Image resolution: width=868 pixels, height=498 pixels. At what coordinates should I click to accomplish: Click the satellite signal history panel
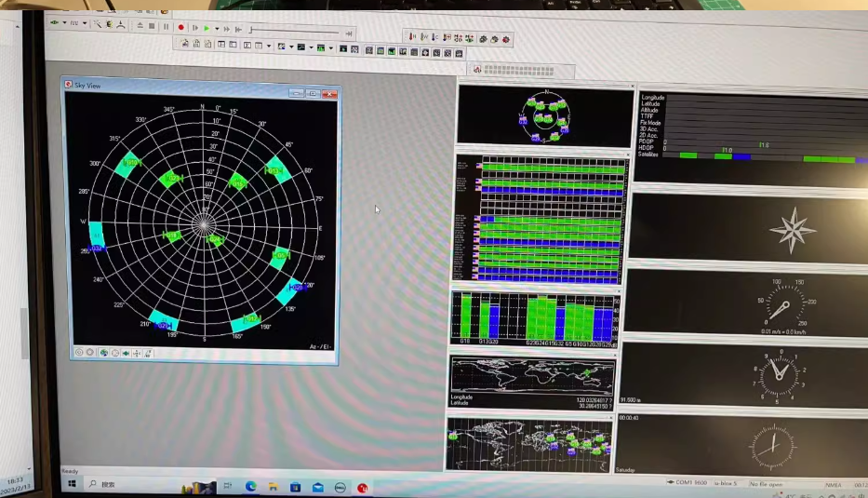click(540, 220)
